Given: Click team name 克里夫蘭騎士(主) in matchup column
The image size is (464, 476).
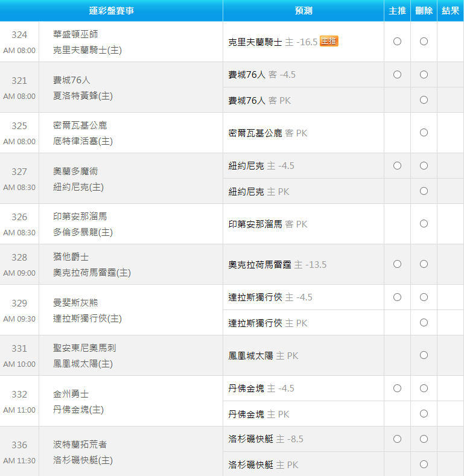Looking at the screenshot, I should coord(87,50).
